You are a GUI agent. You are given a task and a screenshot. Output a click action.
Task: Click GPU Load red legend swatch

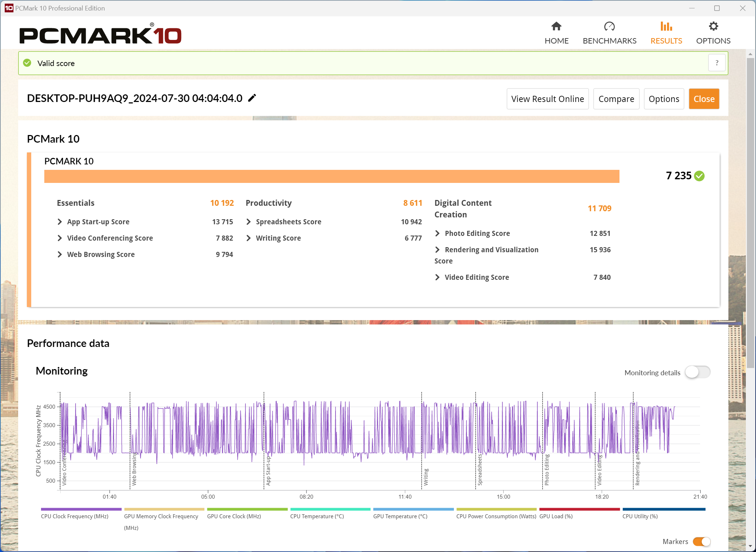pos(580,509)
